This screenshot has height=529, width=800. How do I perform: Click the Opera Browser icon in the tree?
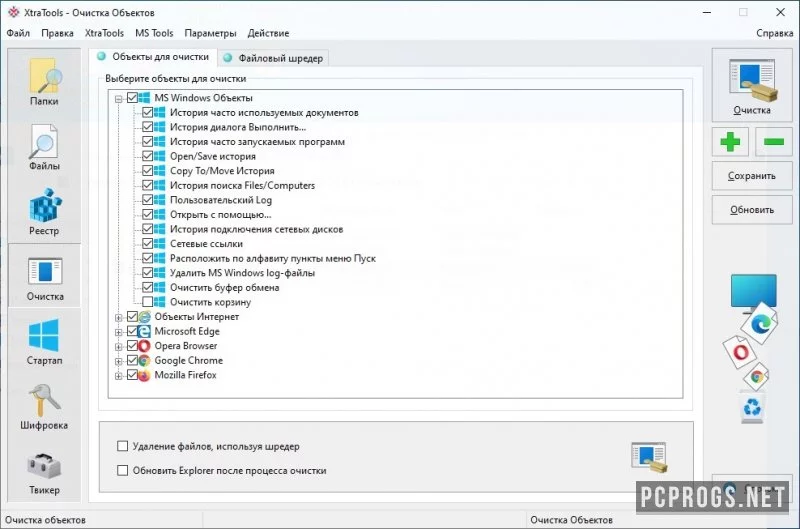(x=144, y=346)
